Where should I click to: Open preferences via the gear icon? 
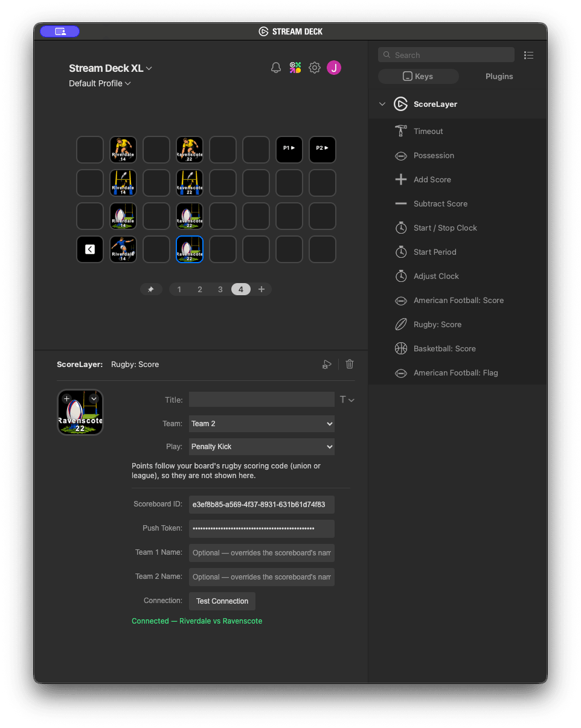coord(315,68)
